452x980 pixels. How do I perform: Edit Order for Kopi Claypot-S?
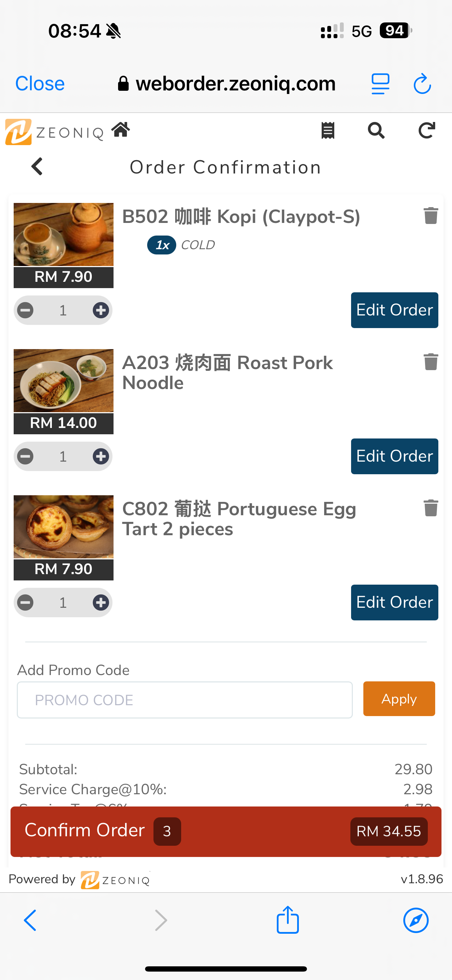394,310
